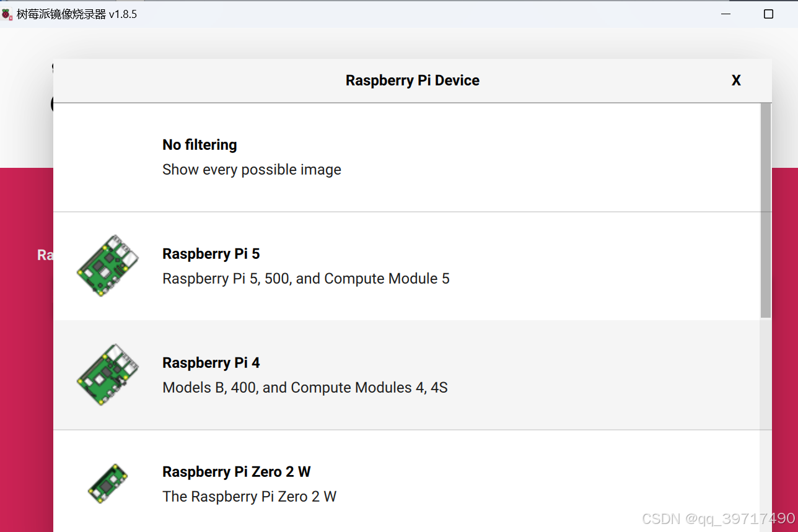Screen dimensions: 798x532
Task: Click "Raspberry Pi 5, 500, and Compute Module 5" text
Action: 306,279
